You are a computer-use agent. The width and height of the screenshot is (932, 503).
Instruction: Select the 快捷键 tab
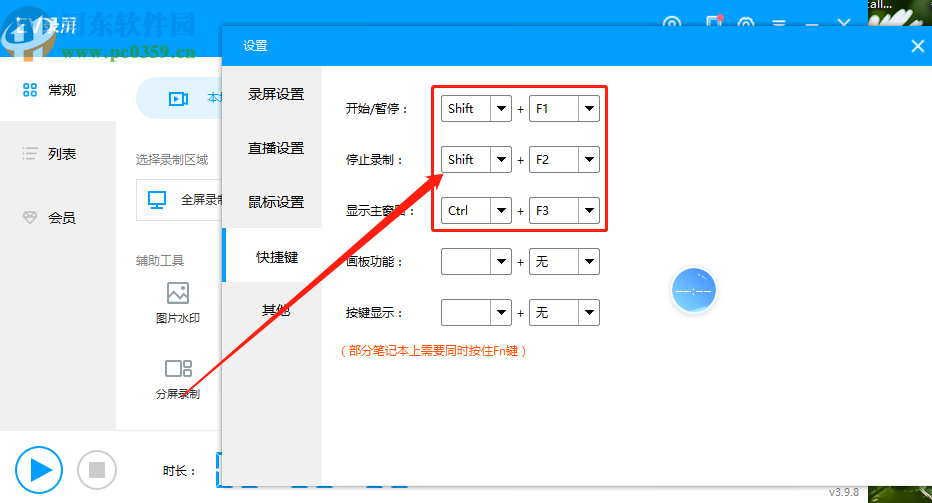[276, 257]
